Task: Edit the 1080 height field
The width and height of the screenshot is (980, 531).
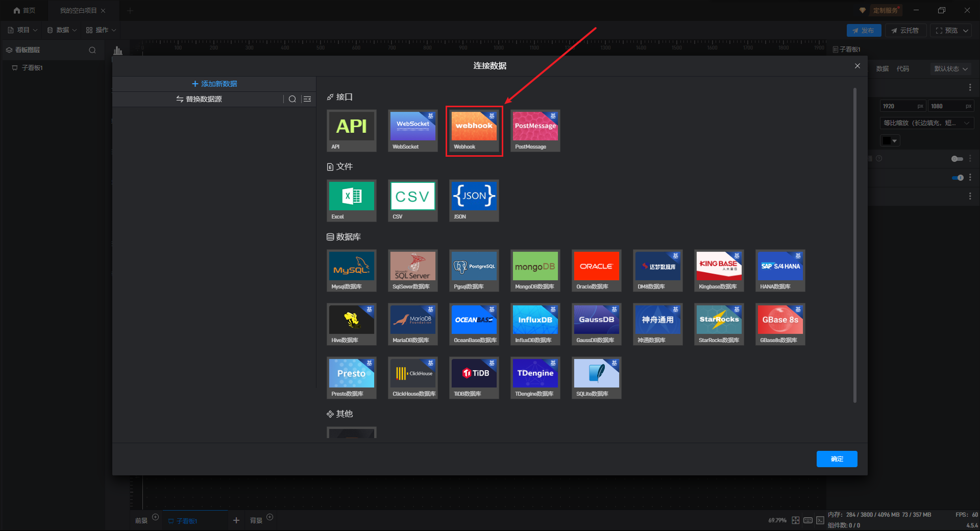Action: coord(950,106)
